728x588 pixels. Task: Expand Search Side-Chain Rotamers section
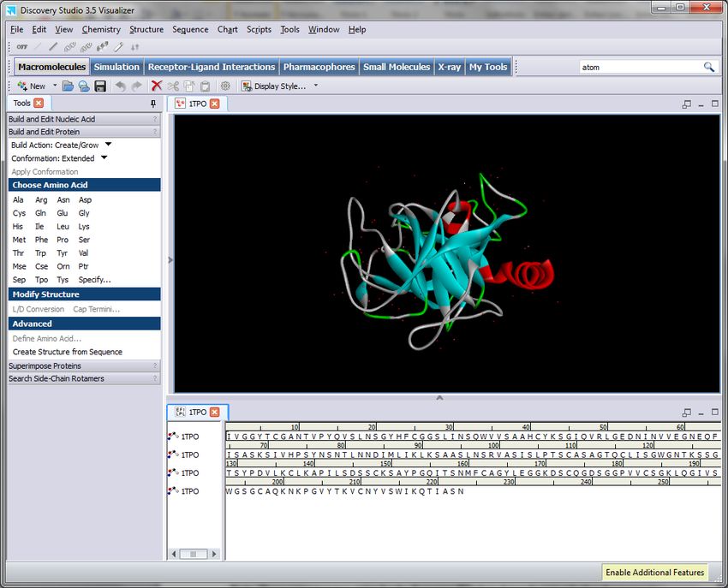pyautogui.click(x=84, y=378)
